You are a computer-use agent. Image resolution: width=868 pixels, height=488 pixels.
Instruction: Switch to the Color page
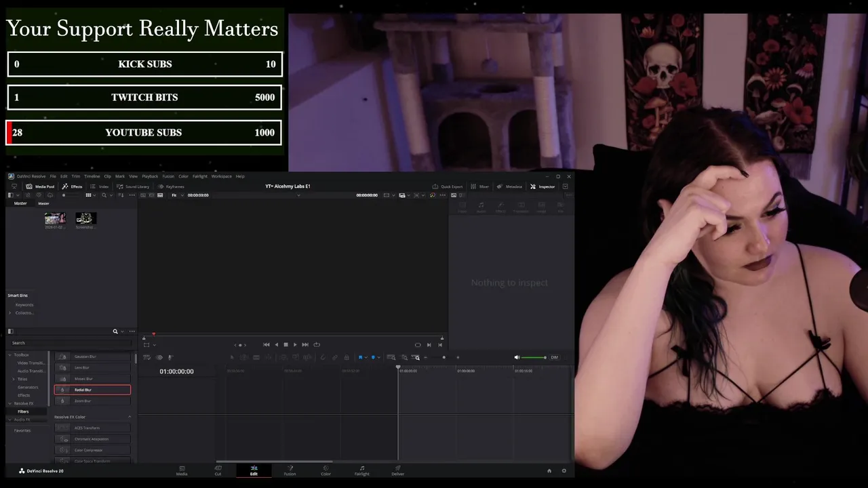tap(325, 470)
